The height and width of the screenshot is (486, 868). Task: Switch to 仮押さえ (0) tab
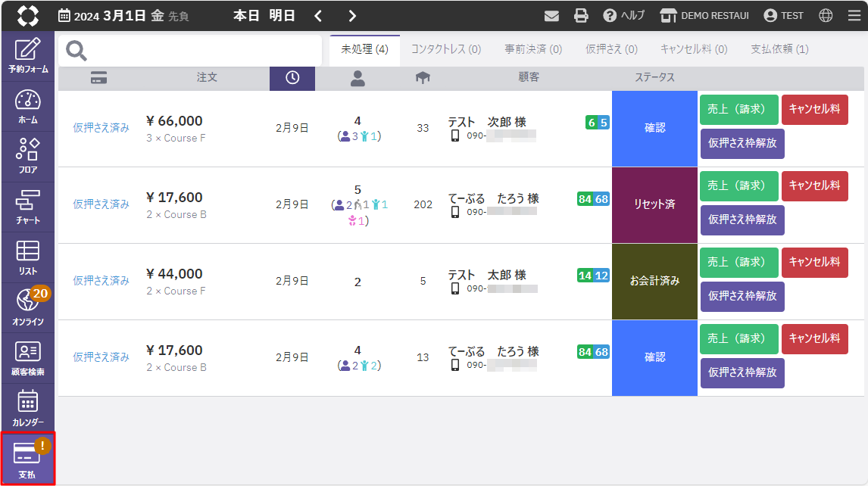pyautogui.click(x=611, y=49)
